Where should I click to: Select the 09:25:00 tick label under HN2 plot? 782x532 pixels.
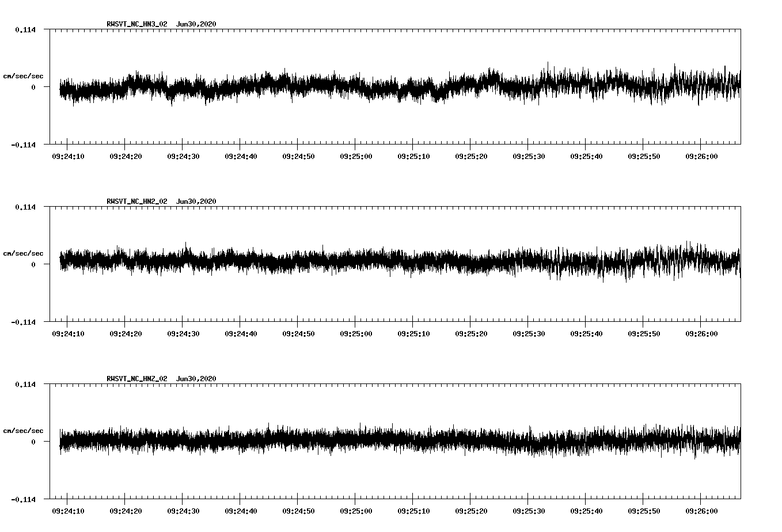tap(356, 333)
